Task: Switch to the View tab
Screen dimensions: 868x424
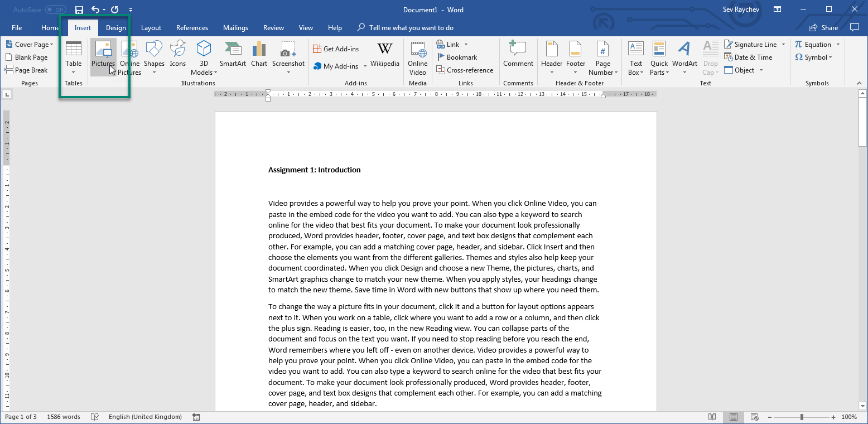Action: click(x=306, y=28)
